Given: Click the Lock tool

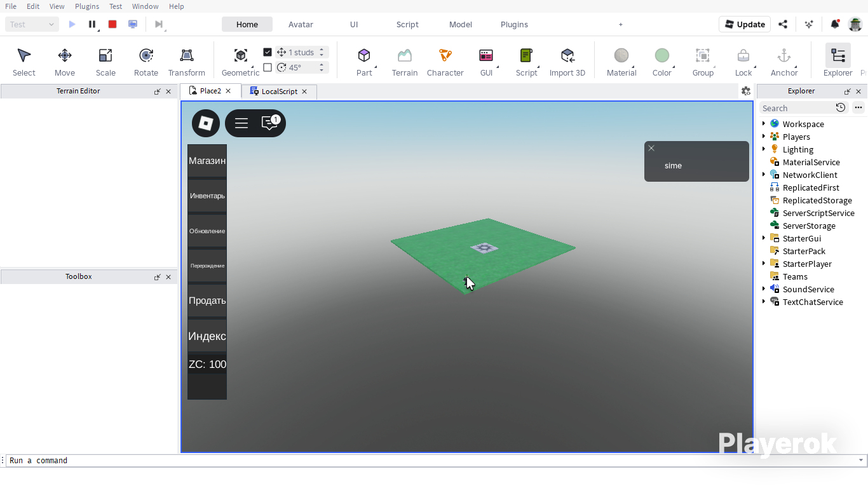Looking at the screenshot, I should pyautogui.click(x=743, y=62).
